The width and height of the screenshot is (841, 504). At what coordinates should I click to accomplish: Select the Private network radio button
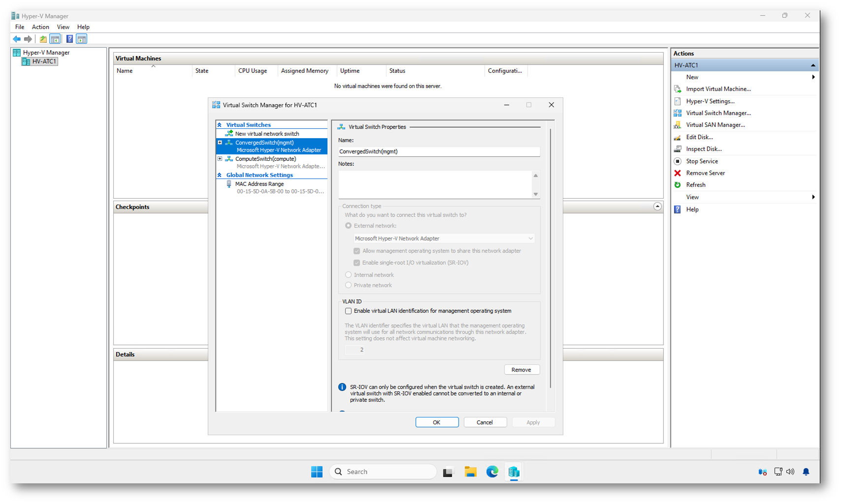click(348, 285)
